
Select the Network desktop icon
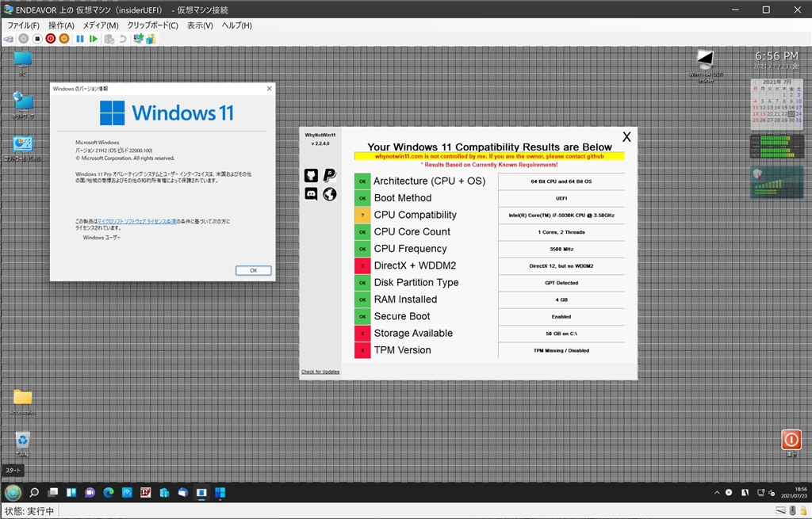[22, 105]
